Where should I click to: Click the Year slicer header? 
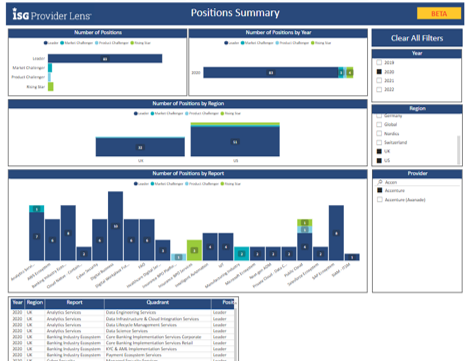tap(417, 53)
